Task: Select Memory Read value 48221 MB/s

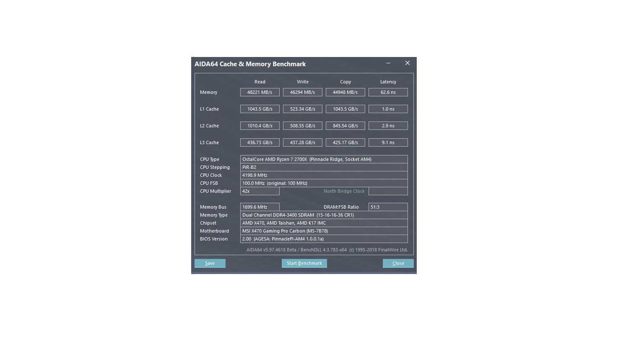Action: pyautogui.click(x=260, y=92)
